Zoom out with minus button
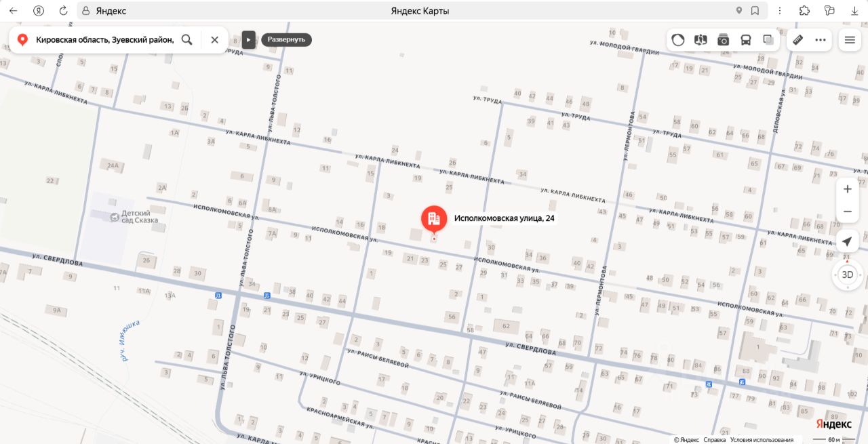Screen dimensions: 868x444 coord(848,211)
